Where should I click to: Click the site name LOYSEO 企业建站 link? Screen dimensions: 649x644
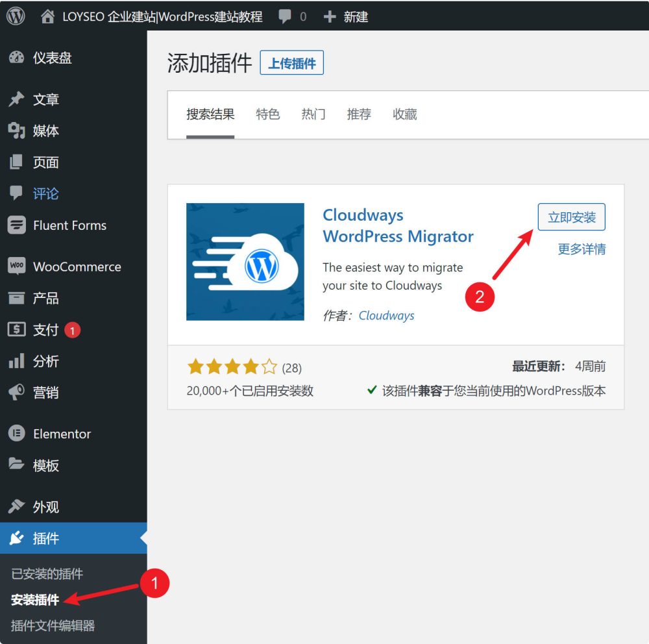163,17
